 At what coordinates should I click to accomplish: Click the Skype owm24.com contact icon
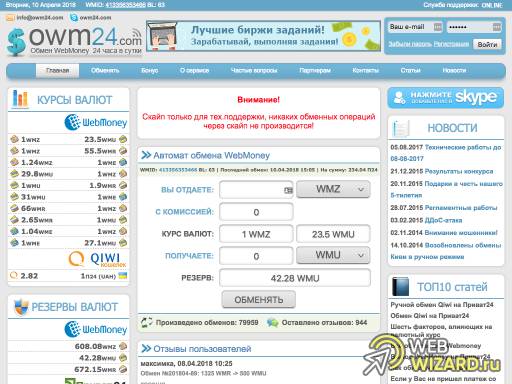74,18
